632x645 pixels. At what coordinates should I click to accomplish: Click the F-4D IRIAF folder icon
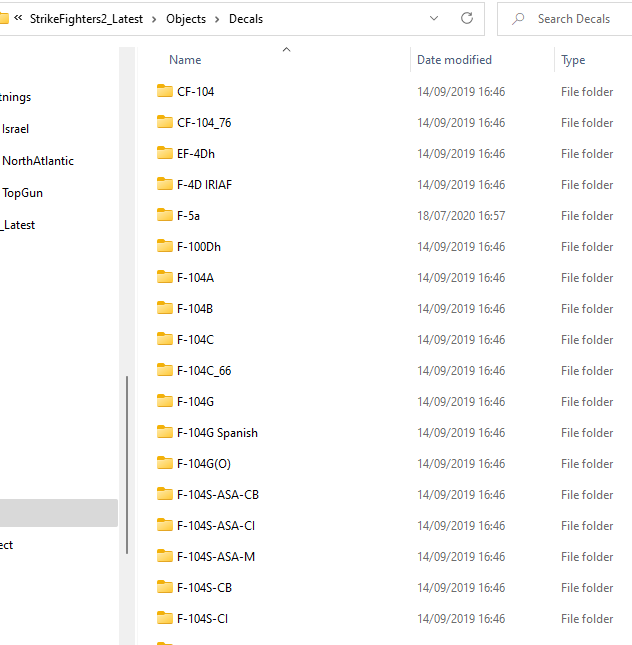tap(165, 184)
